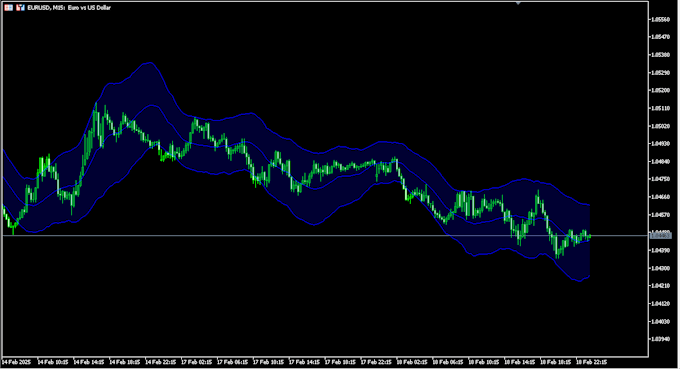
Task: Click the 18 Feb 06:15 time label
Action: point(448,362)
